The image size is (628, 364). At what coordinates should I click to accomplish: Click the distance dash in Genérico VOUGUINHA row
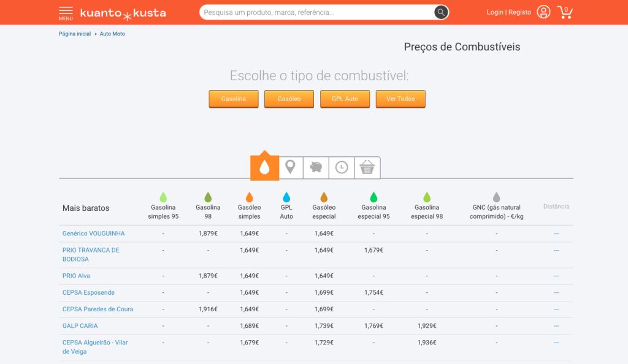pos(556,233)
